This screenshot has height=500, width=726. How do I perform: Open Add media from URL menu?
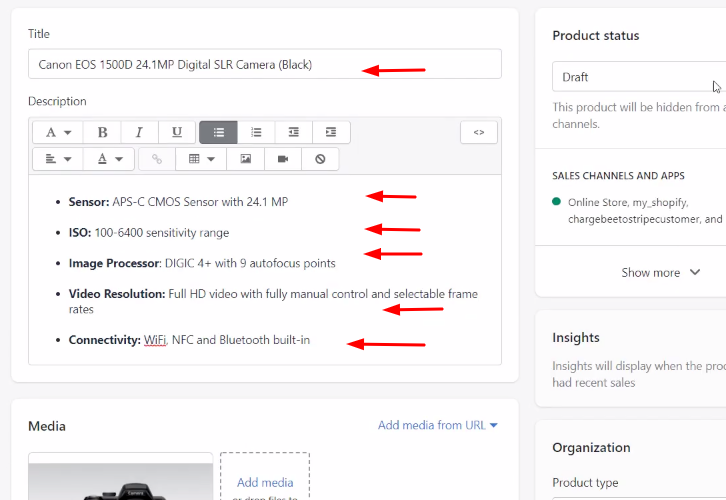[438, 425]
